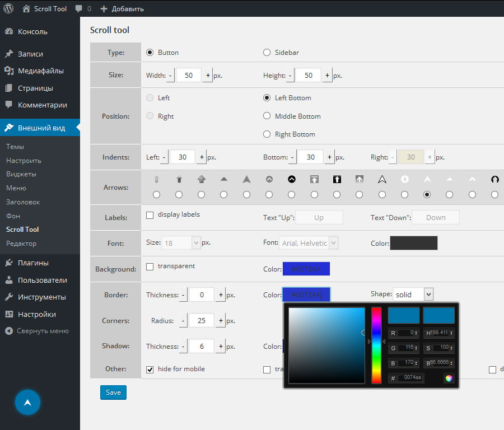
Task: Open the Font size dropdown
Action: pos(181,243)
